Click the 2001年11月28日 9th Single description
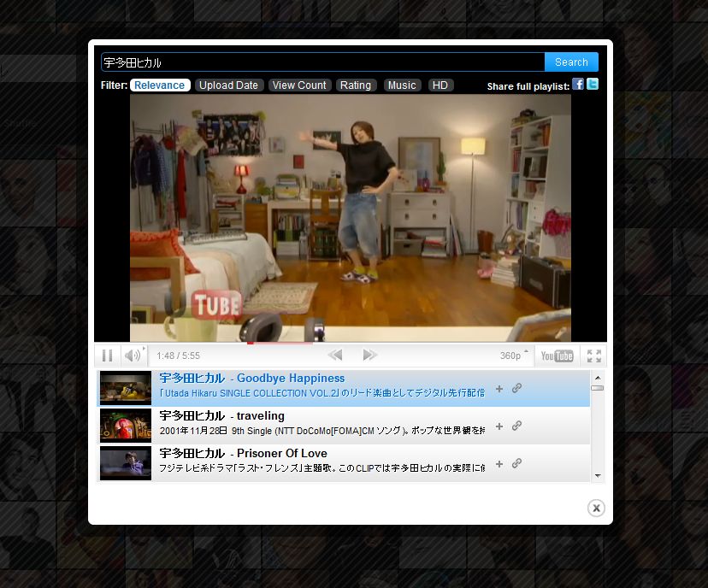Screen dimensions: 708x588 (322, 431)
